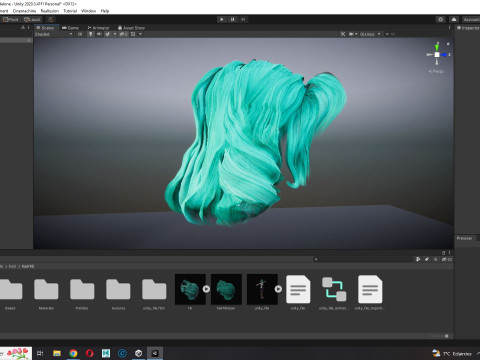Select the second hair prefab thumbnail
Viewport: 480px width, 360px height.
pos(226,289)
